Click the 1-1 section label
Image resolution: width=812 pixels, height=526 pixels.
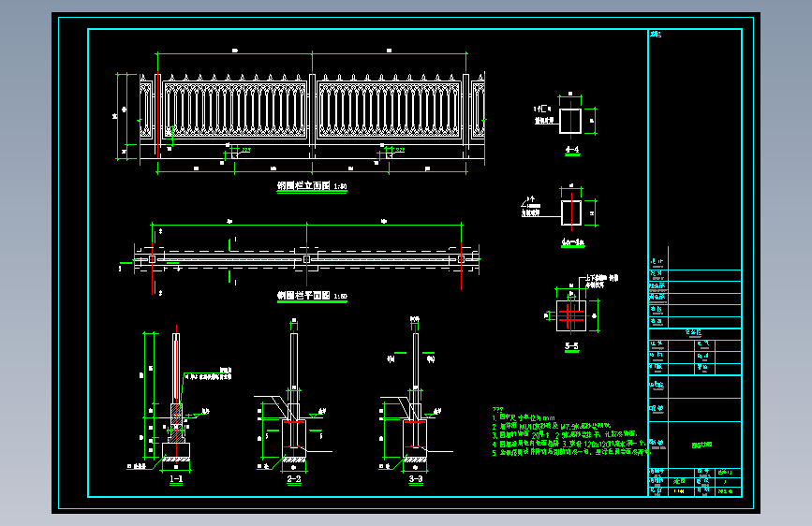pos(176,479)
